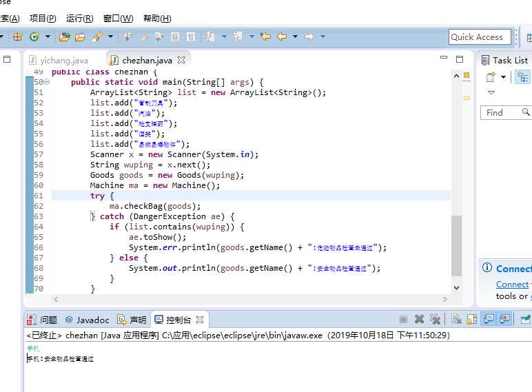Switch to the Javadoc tab

88,320
